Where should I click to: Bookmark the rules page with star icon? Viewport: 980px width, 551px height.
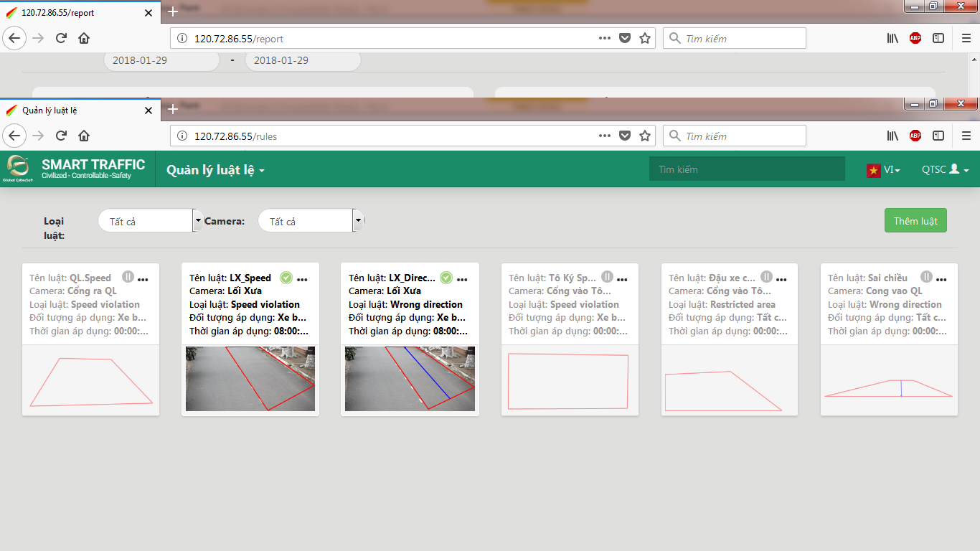pos(645,136)
